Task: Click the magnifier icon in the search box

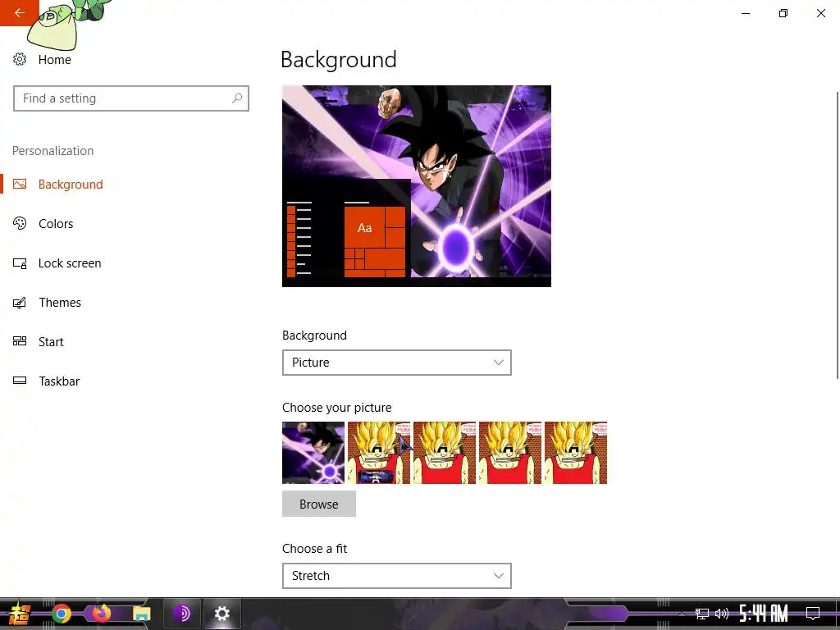Action: click(x=237, y=98)
